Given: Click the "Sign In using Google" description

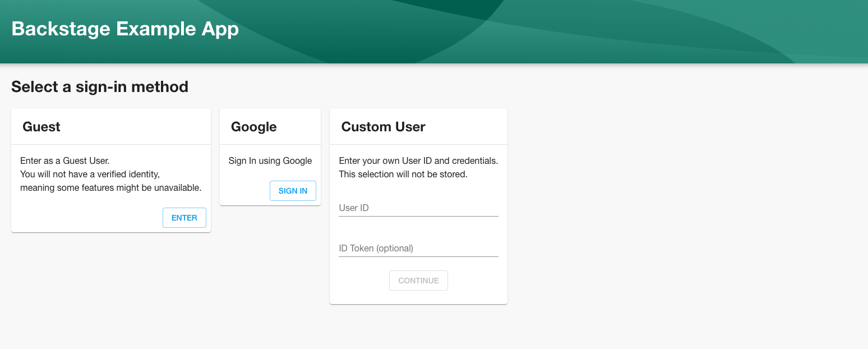Looking at the screenshot, I should click(270, 161).
